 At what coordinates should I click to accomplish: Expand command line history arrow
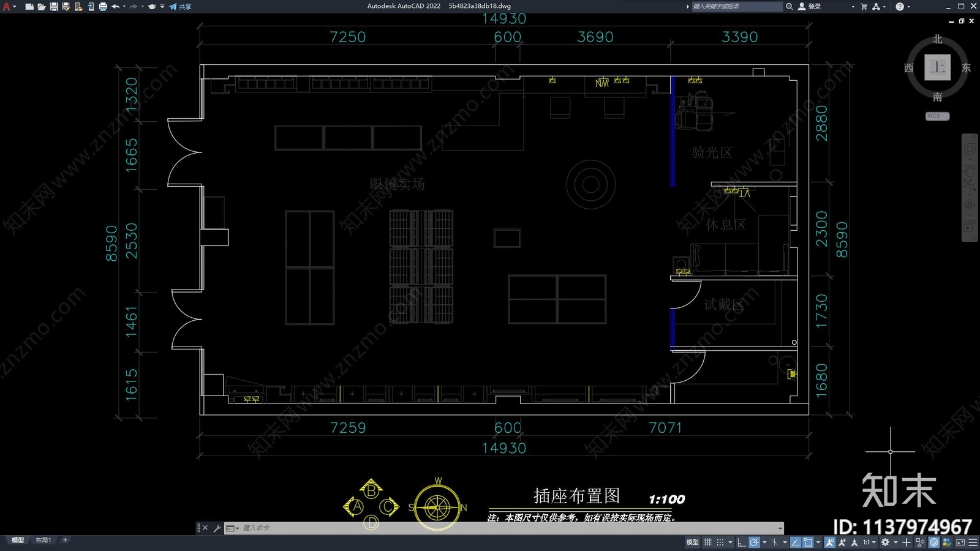[780, 528]
